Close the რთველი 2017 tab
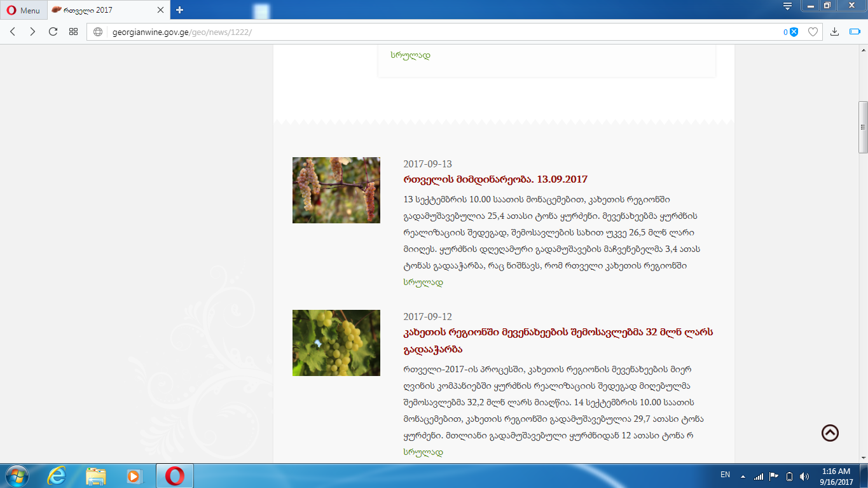The height and width of the screenshot is (488, 868). (x=160, y=10)
